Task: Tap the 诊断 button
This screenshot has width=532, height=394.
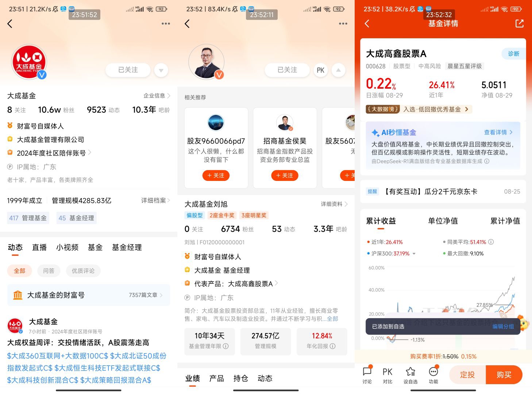Action: point(514,54)
